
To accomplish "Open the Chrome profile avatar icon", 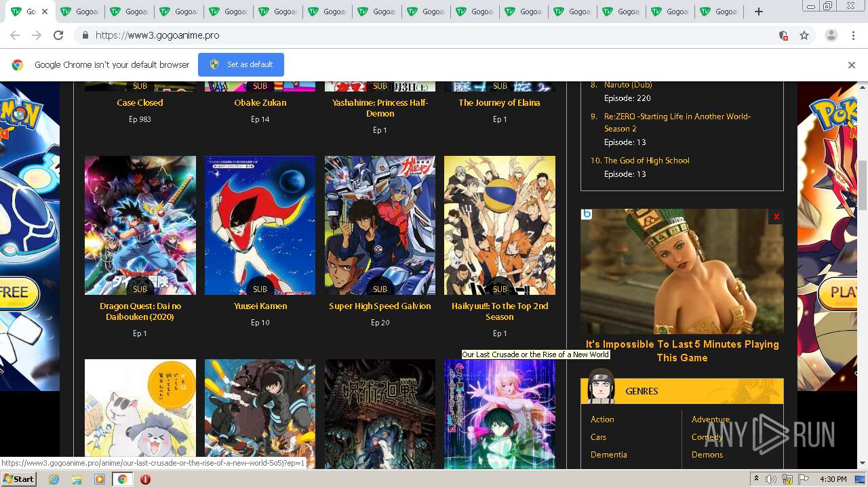I will [x=831, y=35].
